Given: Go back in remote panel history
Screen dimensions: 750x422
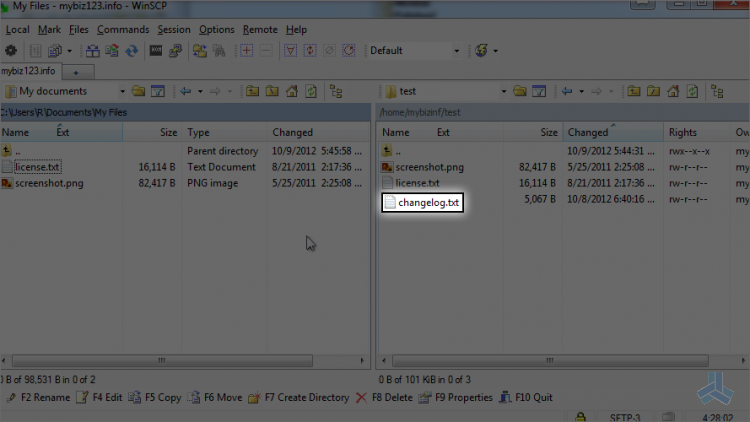Looking at the screenshot, I should pos(567,91).
